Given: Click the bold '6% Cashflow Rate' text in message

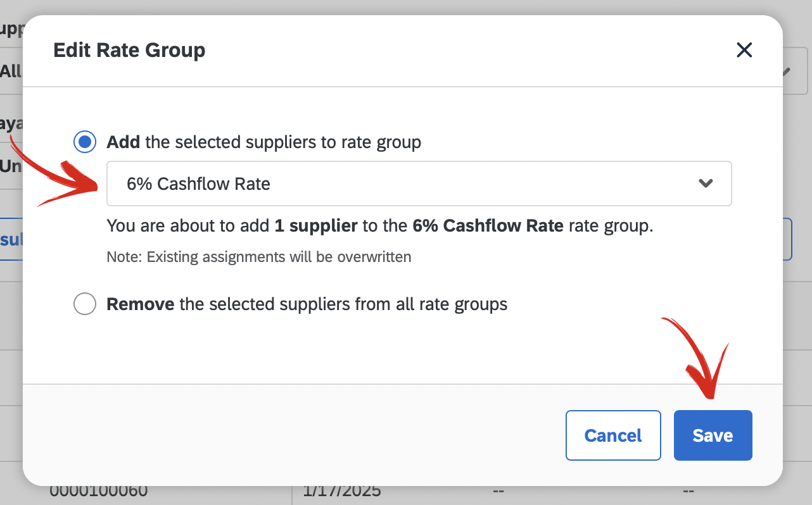Looking at the screenshot, I should [x=488, y=226].
